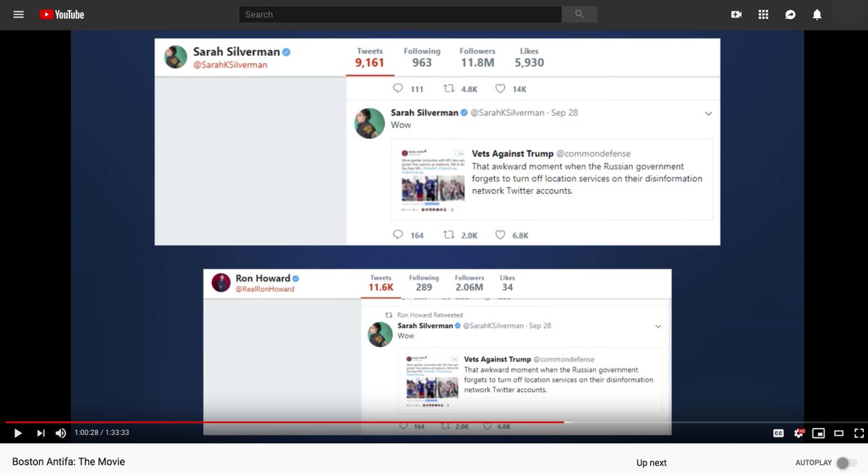868x475 pixels.
Task: Select Ron Howard's Likes 34 tab
Action: pos(507,284)
